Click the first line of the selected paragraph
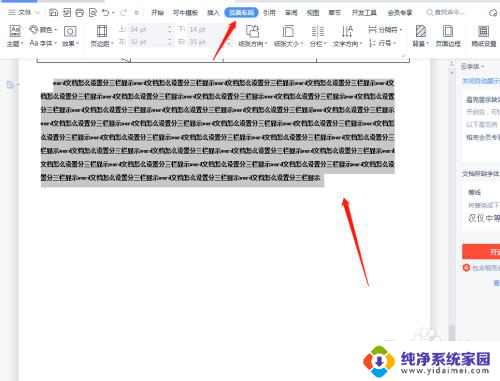The image size is (500, 381). click(x=223, y=83)
